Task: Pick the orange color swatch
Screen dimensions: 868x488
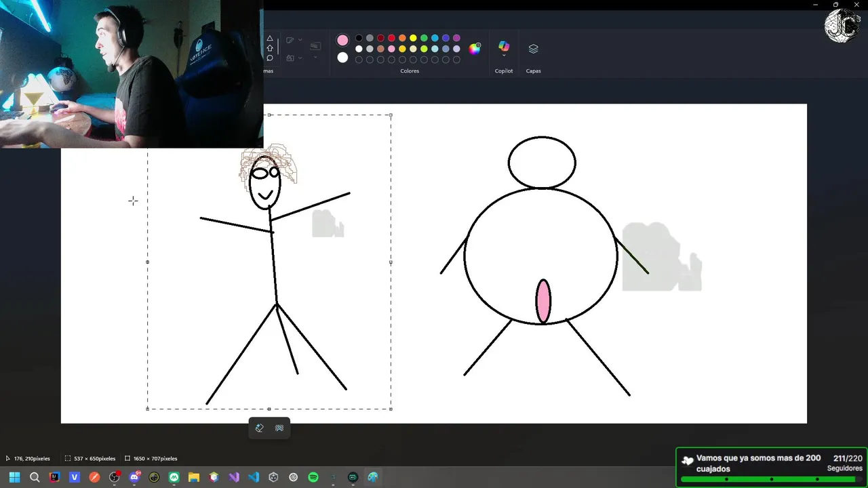Action: pos(402,38)
